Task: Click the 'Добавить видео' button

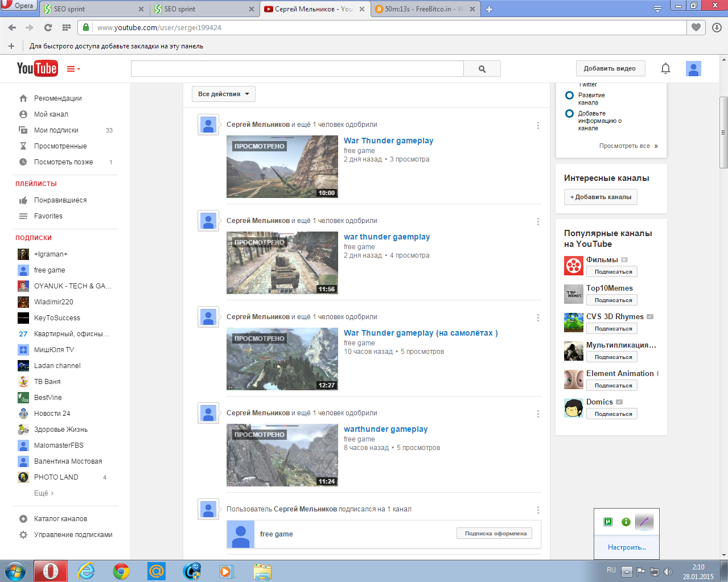Action: pos(610,68)
